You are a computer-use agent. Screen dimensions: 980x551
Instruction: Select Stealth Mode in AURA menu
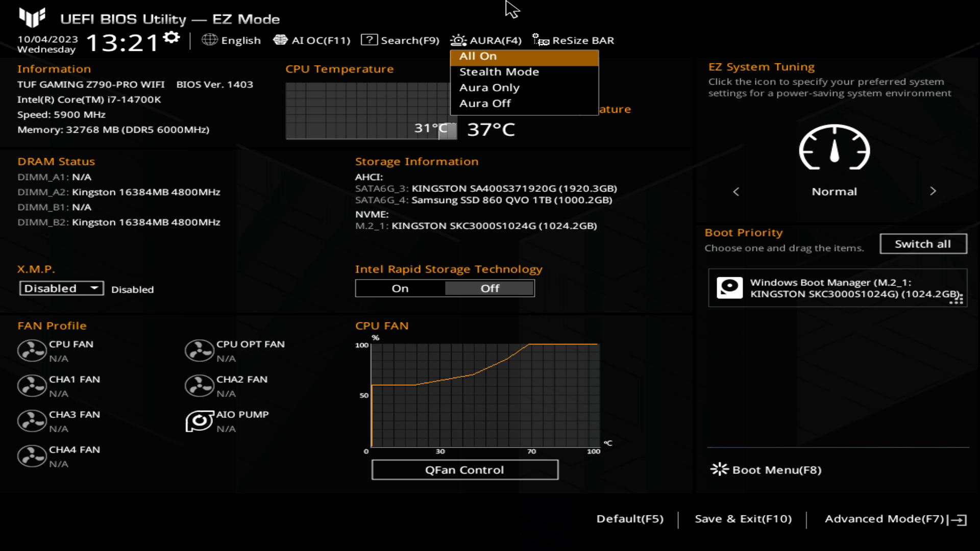click(524, 72)
